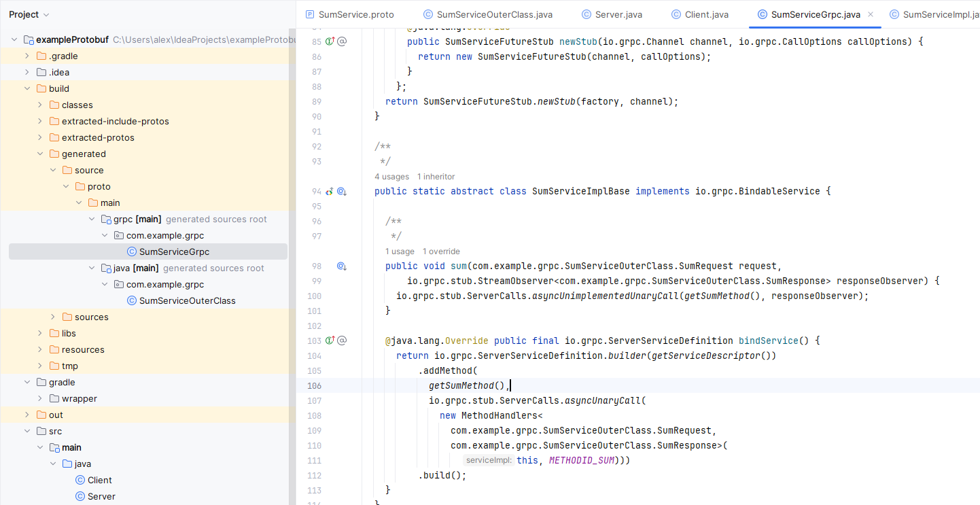
Task: Click the com.example.grpc package icon under grpc
Action: click(118, 235)
